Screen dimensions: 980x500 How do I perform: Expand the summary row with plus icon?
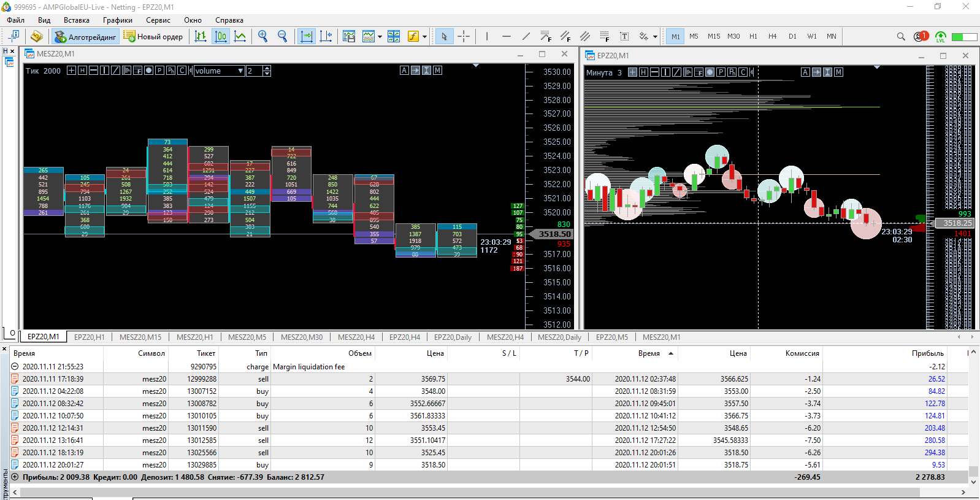[15, 477]
